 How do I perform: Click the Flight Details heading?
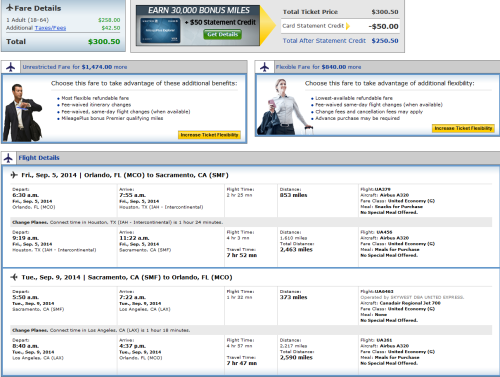(x=39, y=158)
